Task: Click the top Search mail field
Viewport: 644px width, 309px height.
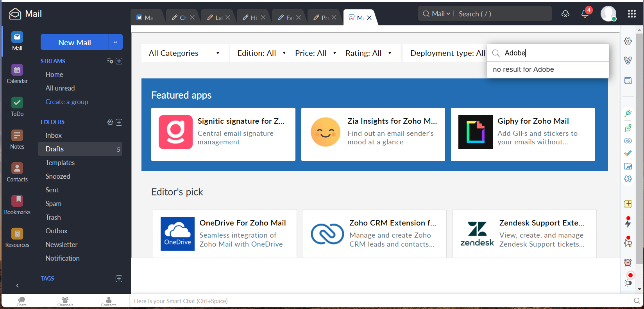Action: pyautogui.click(x=503, y=14)
